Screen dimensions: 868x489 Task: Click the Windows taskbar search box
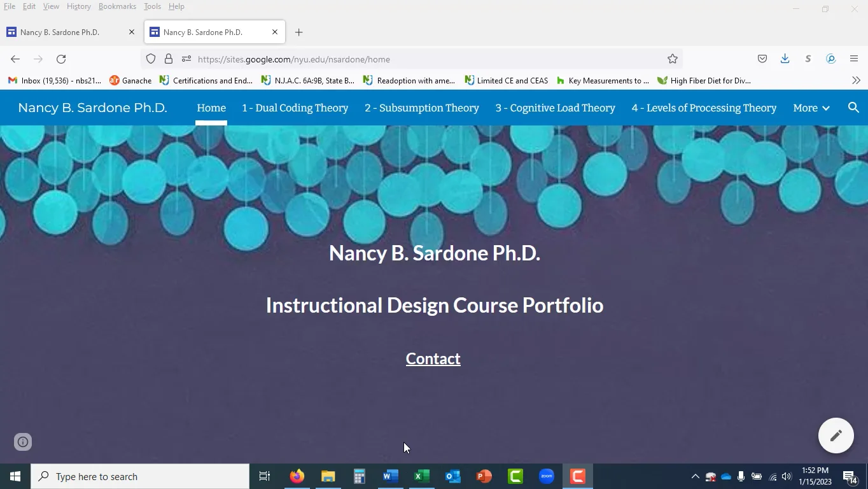(x=140, y=476)
